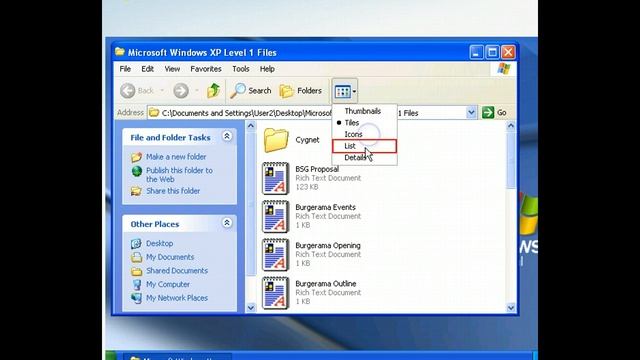
Task: Click the My Documents folder icon
Action: pos(136,257)
